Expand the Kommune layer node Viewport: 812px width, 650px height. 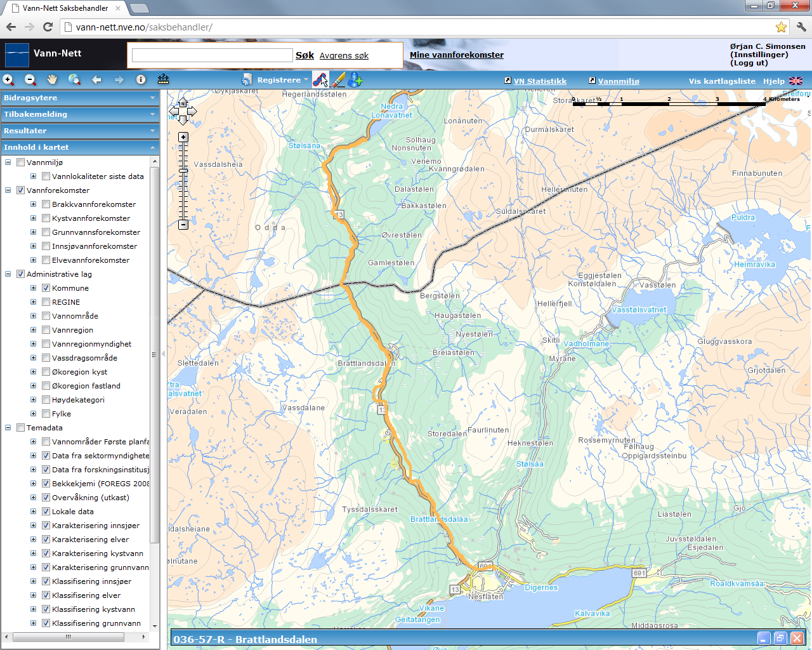(34, 288)
